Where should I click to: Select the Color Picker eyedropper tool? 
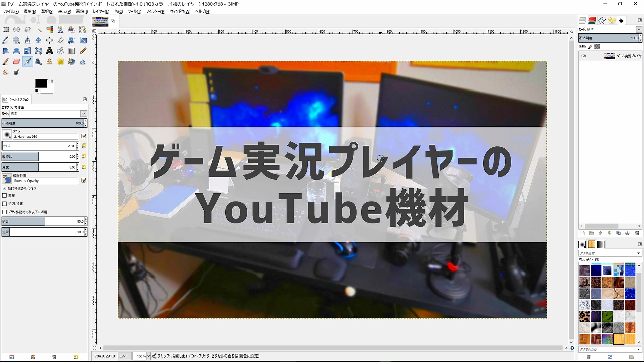coord(6,40)
